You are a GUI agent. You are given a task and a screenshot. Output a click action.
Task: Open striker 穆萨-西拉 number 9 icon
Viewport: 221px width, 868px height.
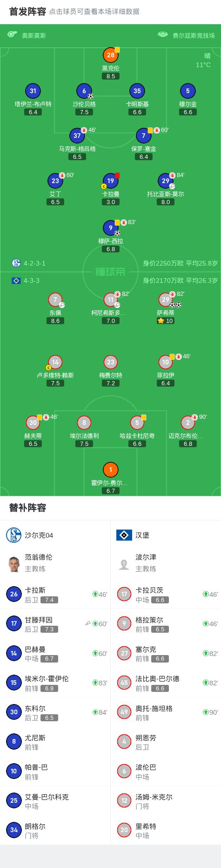coord(111,228)
